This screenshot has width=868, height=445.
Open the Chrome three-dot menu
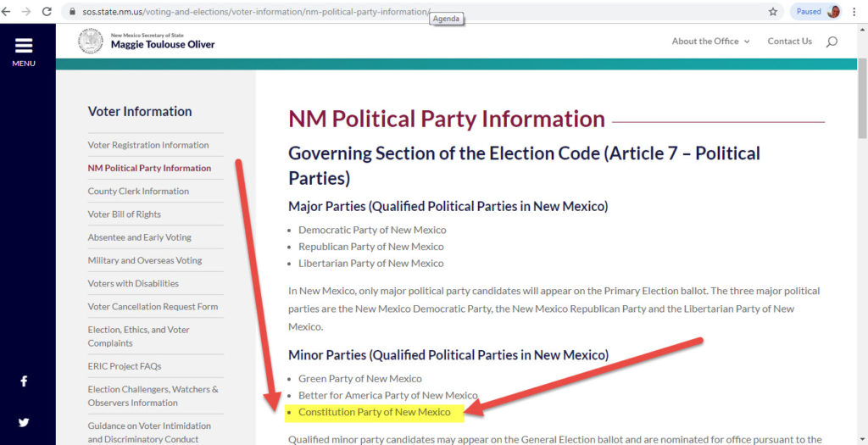pyautogui.click(x=854, y=12)
